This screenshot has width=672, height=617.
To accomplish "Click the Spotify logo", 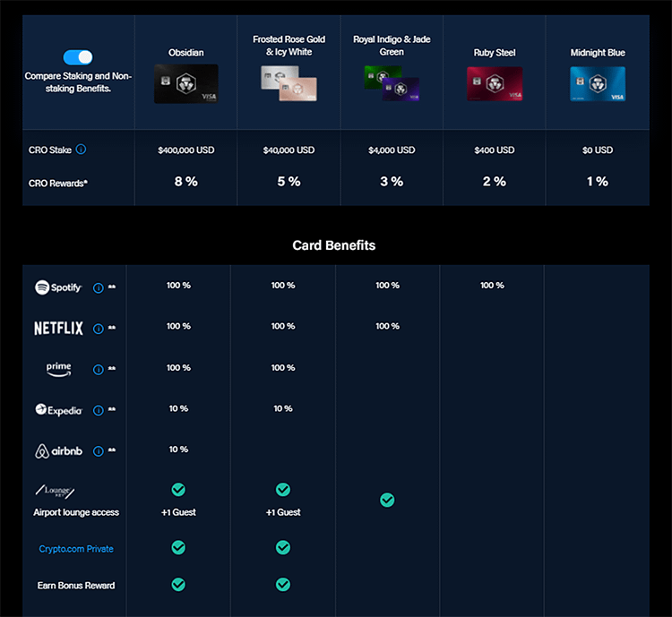I will pos(58,287).
